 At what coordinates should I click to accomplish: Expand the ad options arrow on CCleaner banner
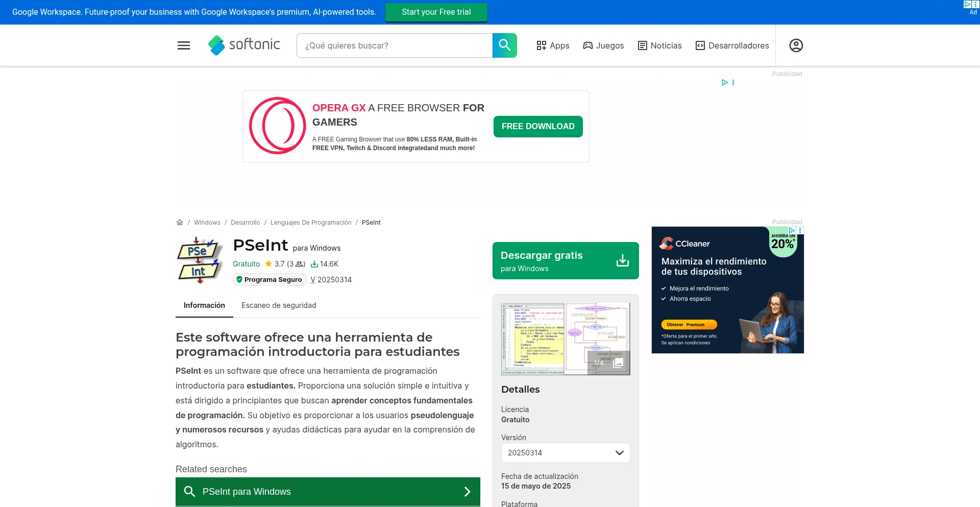(792, 230)
